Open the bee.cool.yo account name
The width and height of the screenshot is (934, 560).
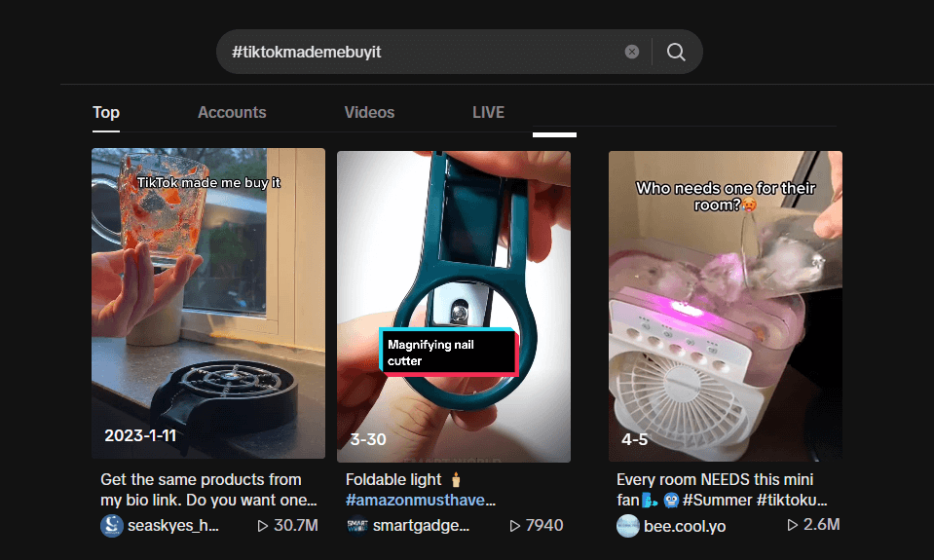coord(685,527)
